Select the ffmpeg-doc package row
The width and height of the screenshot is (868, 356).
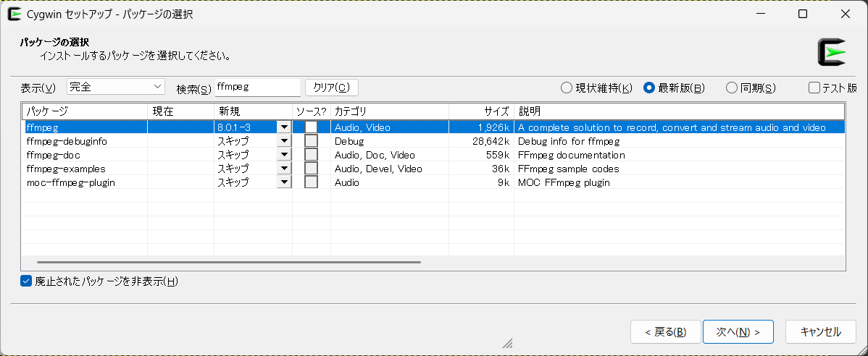433,155
